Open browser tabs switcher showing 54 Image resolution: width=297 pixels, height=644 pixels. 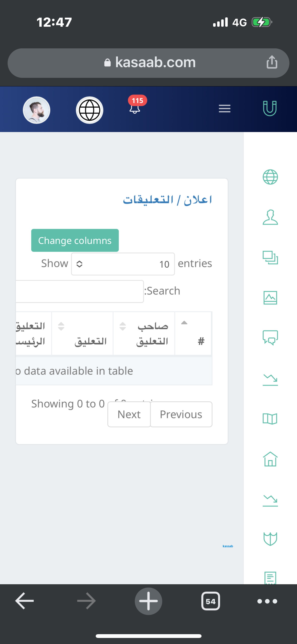point(211,601)
